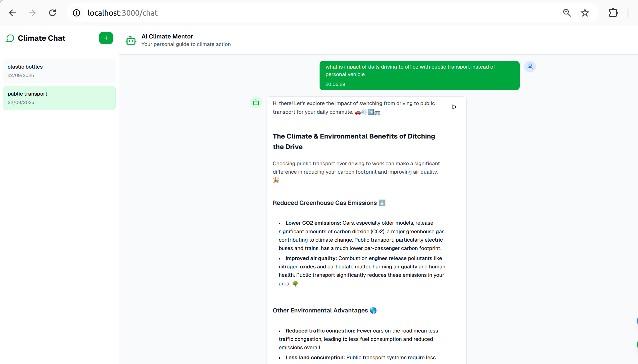Viewport: 638px width, 364px height.
Task: Click the green user message bubble
Action: click(x=419, y=75)
